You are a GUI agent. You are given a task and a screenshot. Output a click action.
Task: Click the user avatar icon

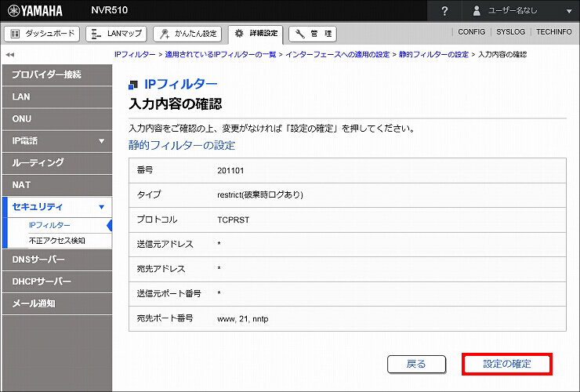(x=477, y=11)
